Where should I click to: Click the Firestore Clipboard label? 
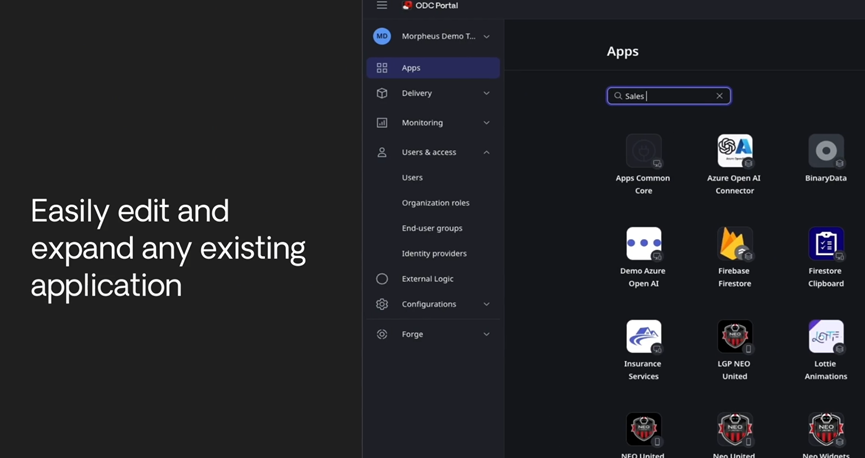(x=826, y=277)
